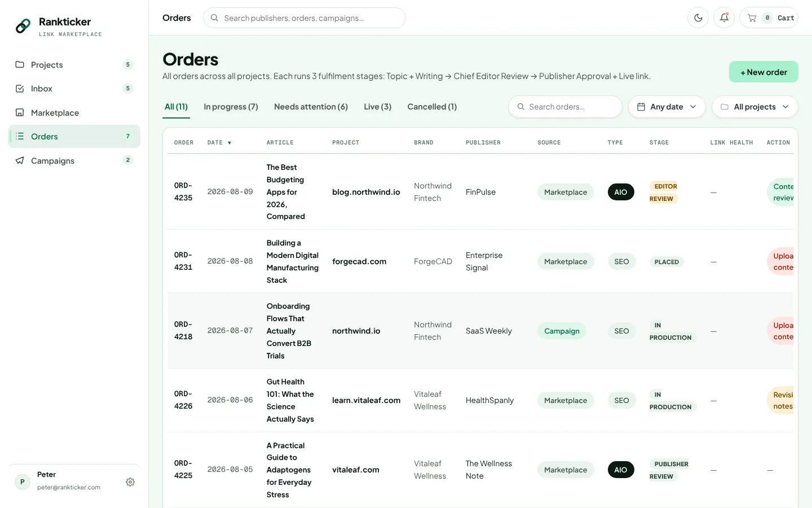The image size is (812, 508).
Task: Click the Projects folder icon in sidebar
Action: coord(20,64)
